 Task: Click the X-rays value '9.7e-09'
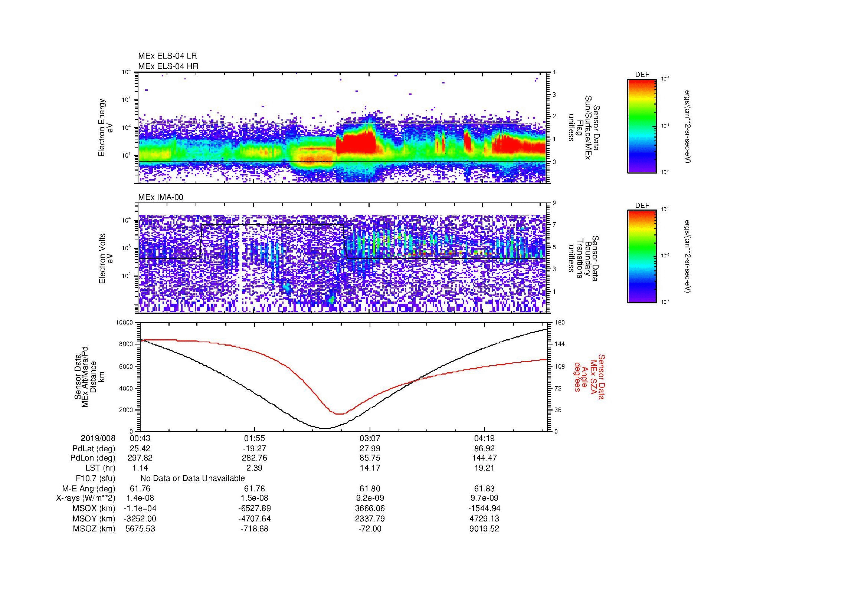click(484, 498)
